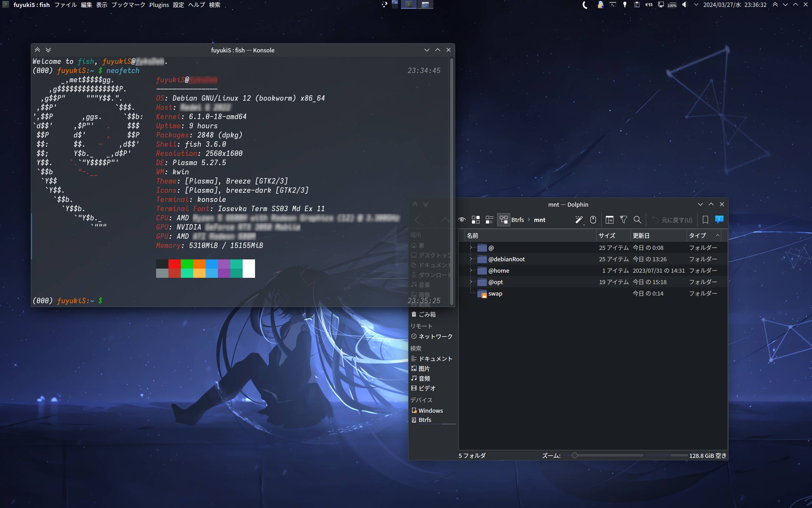Click the mouse selection mode icon
The height and width of the screenshot is (508, 812).
pos(593,220)
